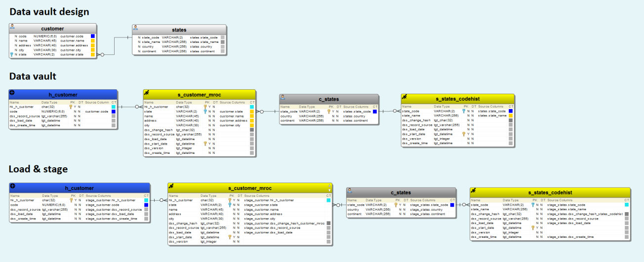Click the person icon on Load & stage c_states header
Viewport: 644px width, 262px height.
click(350, 190)
